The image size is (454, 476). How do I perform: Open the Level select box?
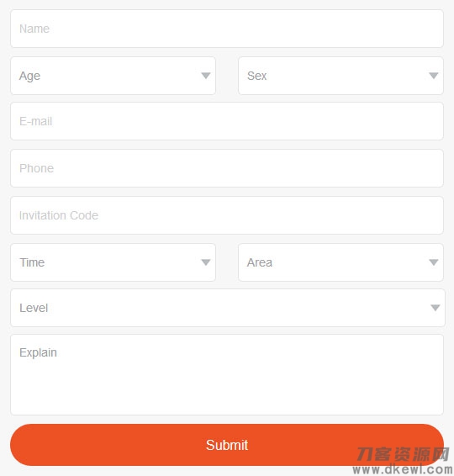(228, 308)
